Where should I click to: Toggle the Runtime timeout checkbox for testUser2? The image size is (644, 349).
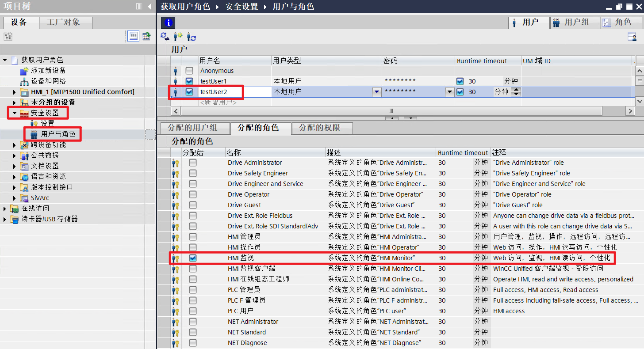(460, 92)
